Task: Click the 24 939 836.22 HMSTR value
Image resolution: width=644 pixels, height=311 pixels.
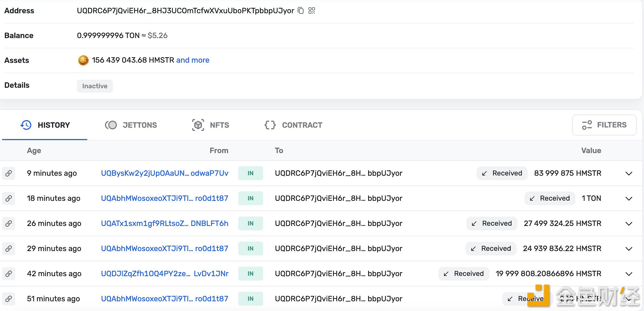Action: pos(562,248)
